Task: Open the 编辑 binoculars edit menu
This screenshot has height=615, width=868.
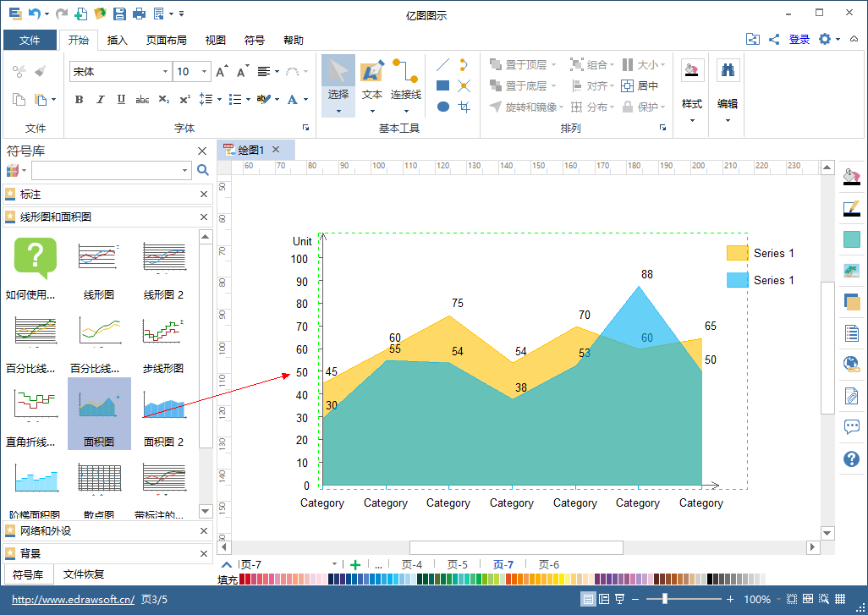Action: pyautogui.click(x=728, y=91)
